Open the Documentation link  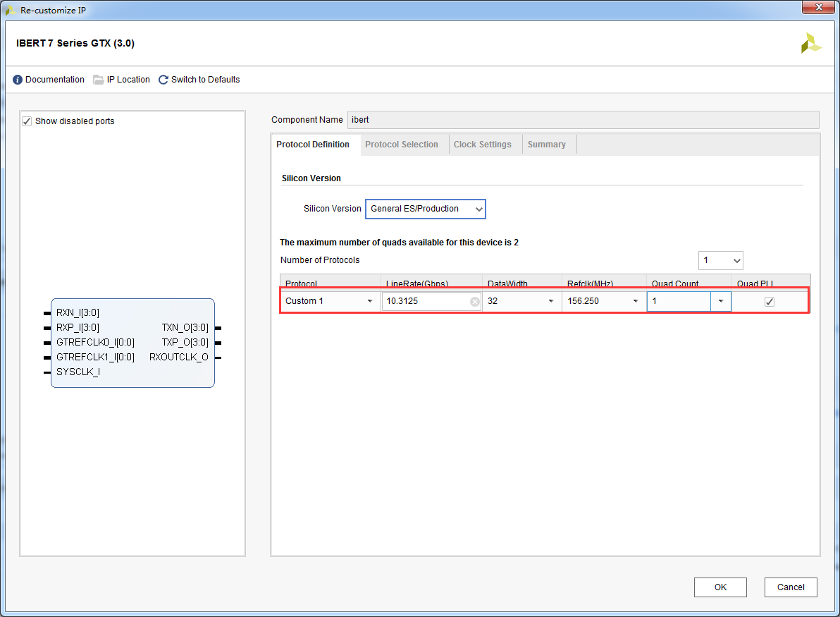pos(55,80)
